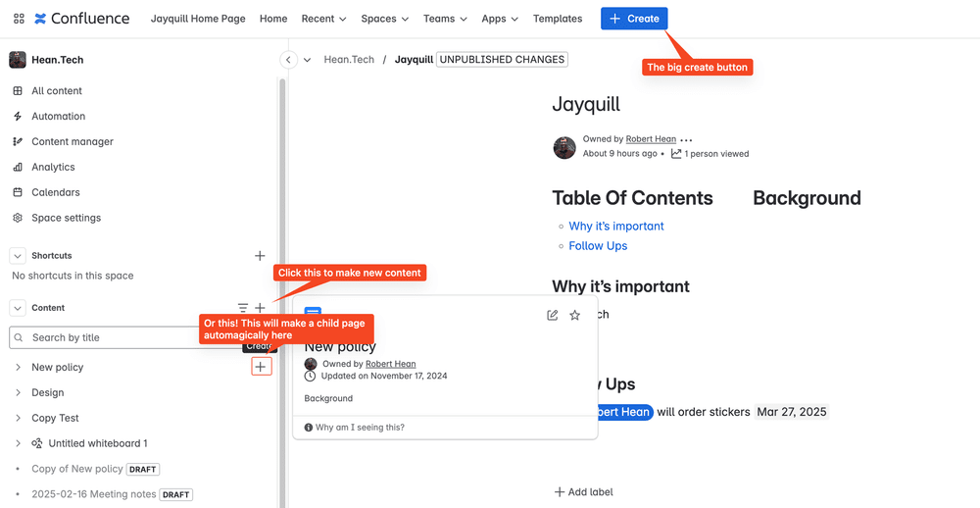Click the sidebar vertical scrollbar

click(x=282, y=293)
